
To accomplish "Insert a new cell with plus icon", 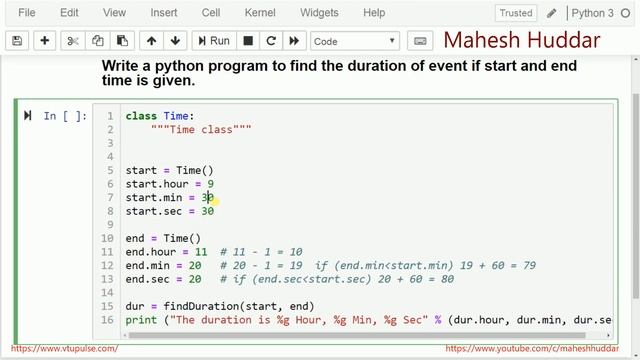I will (44, 41).
